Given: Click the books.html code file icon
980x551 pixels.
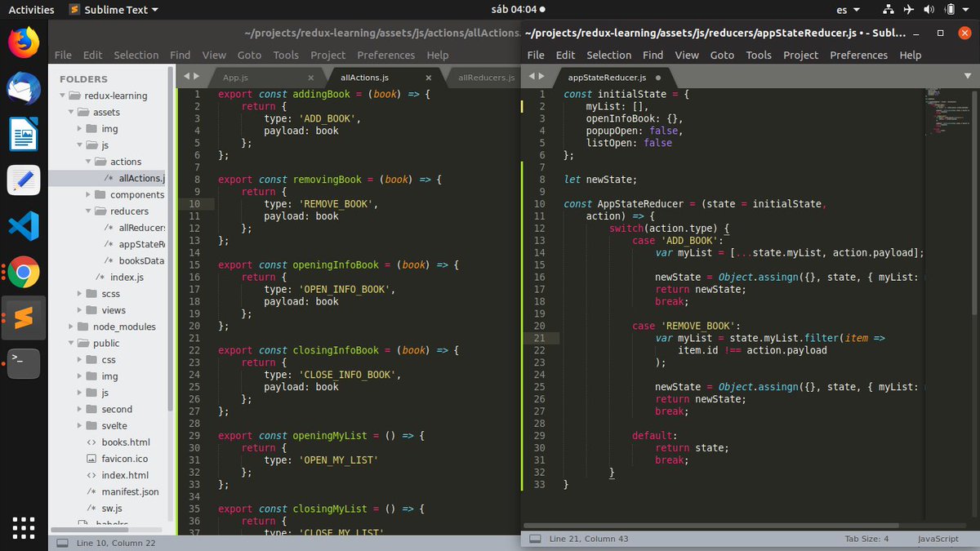Looking at the screenshot, I should pos(91,442).
